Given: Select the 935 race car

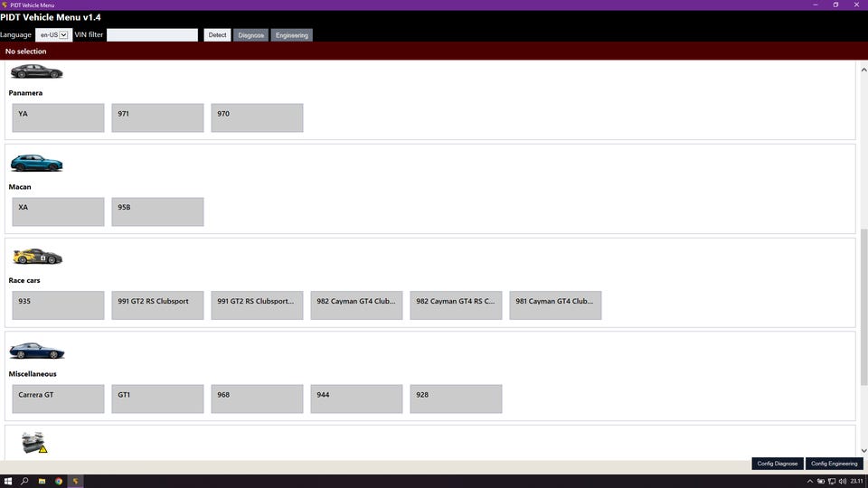Looking at the screenshot, I should click(58, 305).
